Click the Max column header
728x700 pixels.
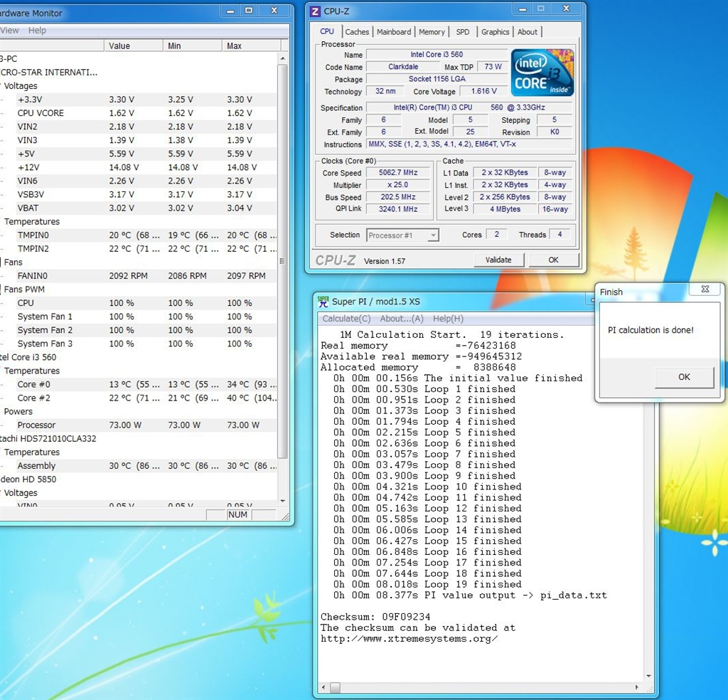[x=235, y=46]
